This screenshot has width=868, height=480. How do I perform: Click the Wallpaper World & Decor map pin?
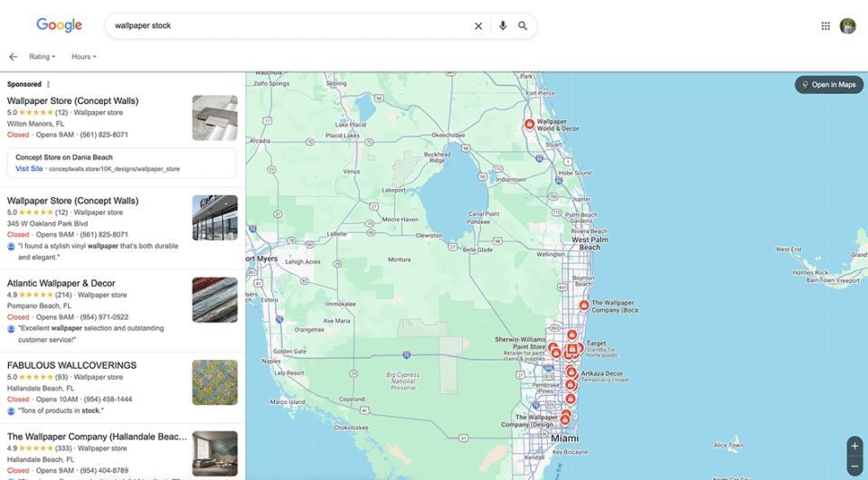(530, 125)
